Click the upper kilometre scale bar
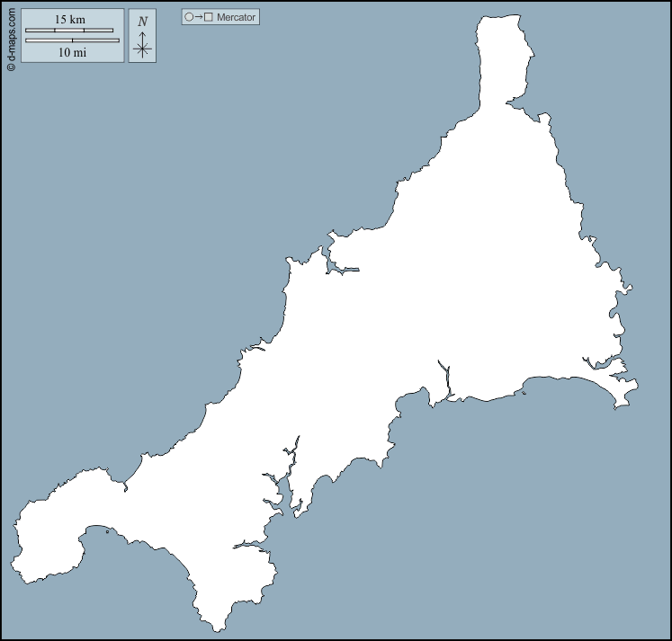Viewport: 672px width, 641px height. (69, 31)
